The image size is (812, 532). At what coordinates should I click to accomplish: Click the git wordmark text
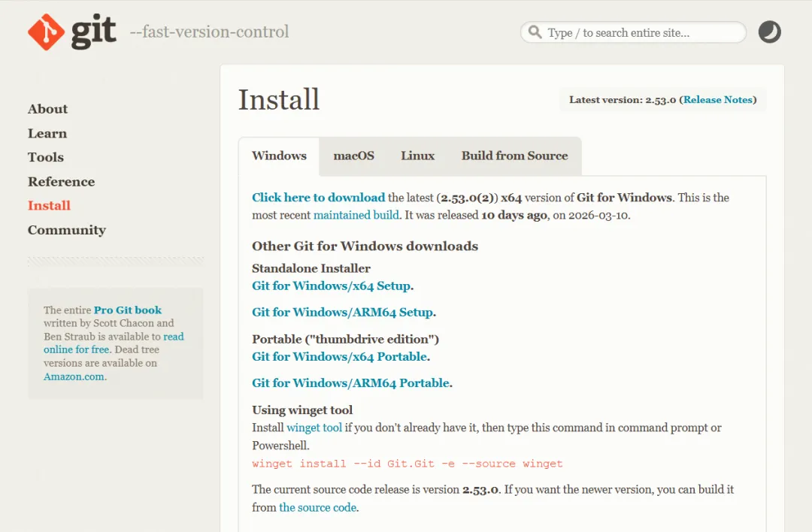pos(94,32)
